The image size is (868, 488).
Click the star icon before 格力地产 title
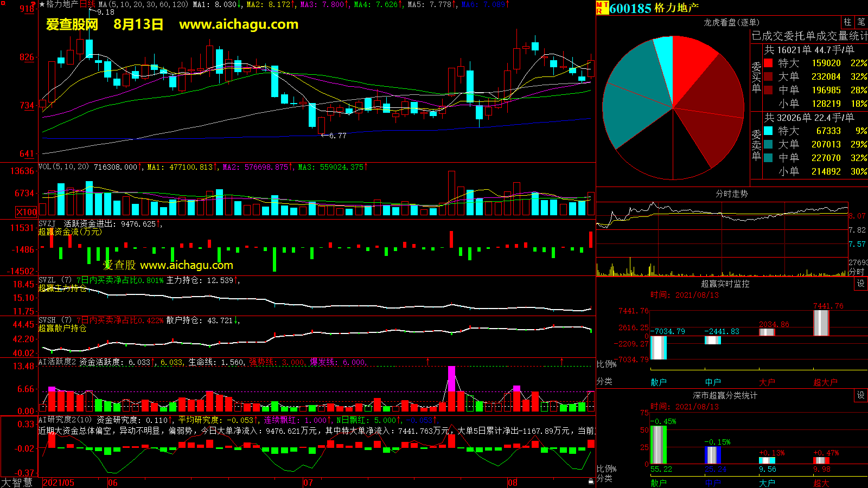click(x=42, y=4)
